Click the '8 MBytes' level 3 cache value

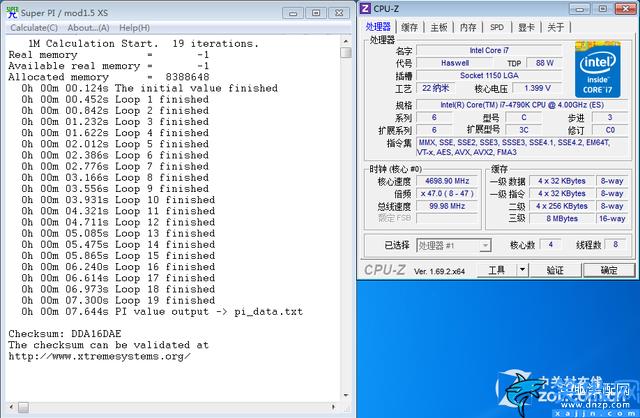point(562,219)
